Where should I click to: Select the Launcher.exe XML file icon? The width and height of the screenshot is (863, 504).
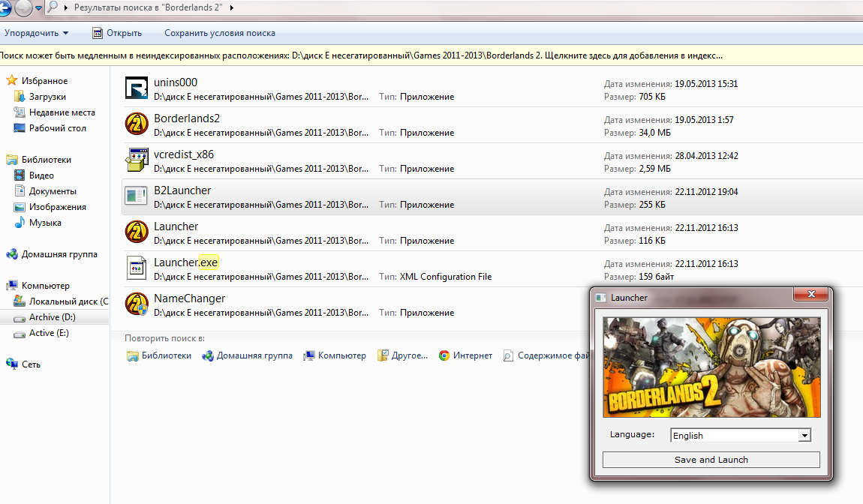pos(136,268)
